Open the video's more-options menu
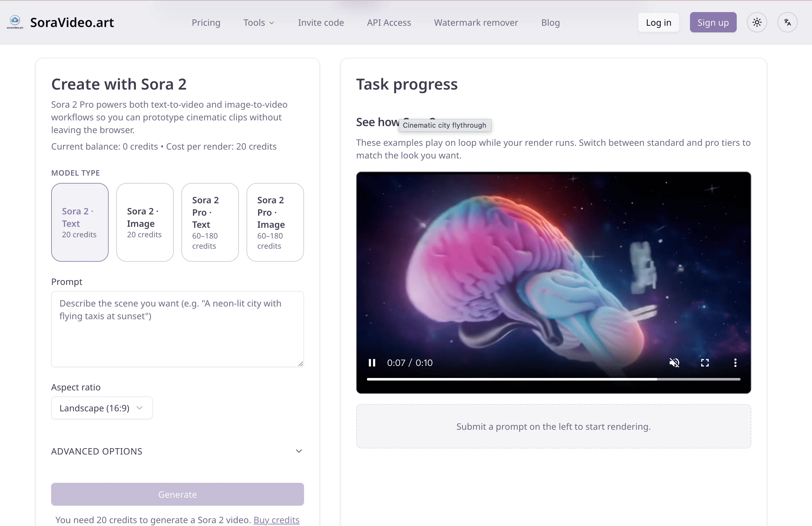 pos(735,363)
